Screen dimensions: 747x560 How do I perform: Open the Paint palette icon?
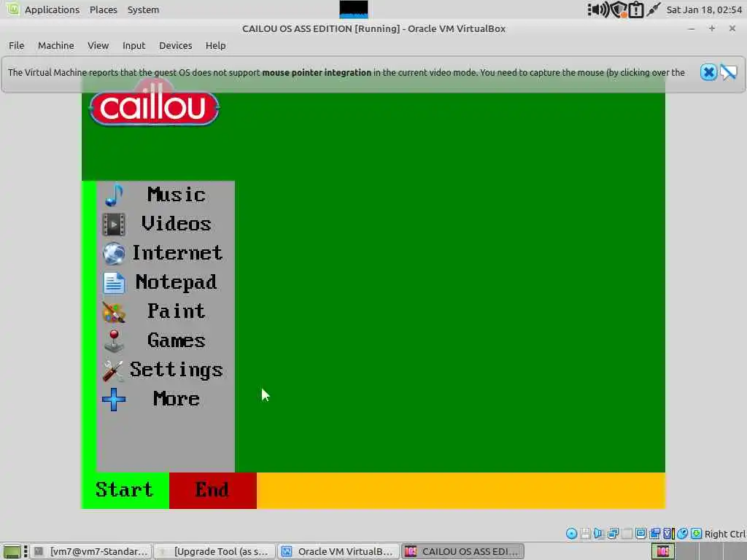(x=114, y=312)
